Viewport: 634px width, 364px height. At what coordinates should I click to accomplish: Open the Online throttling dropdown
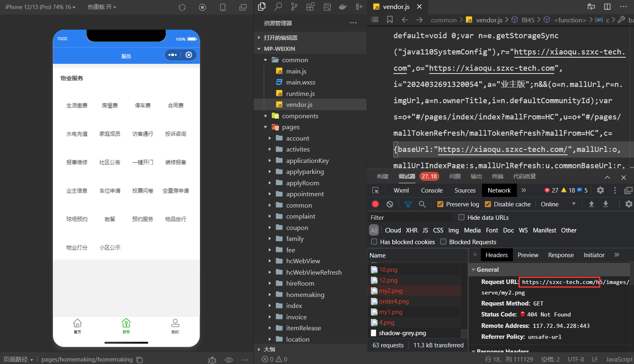558,204
